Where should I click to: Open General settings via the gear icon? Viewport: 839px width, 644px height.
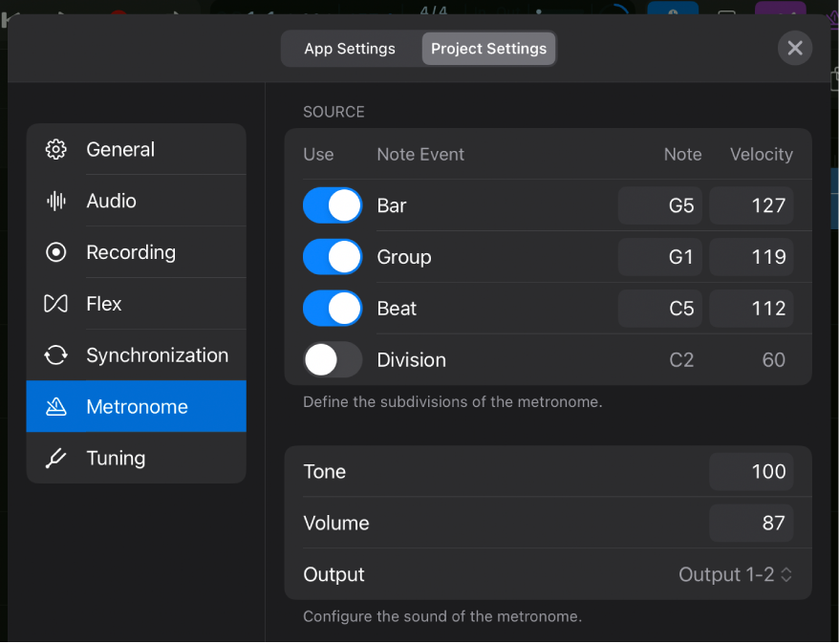click(55, 149)
